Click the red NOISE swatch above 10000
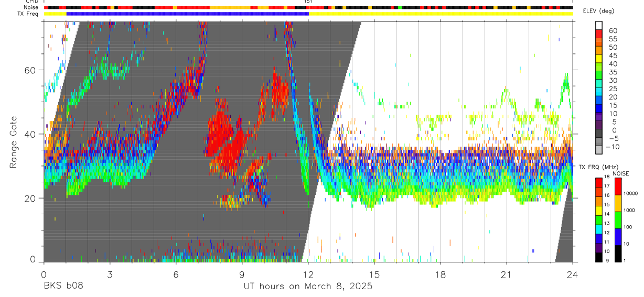 pos(618,186)
